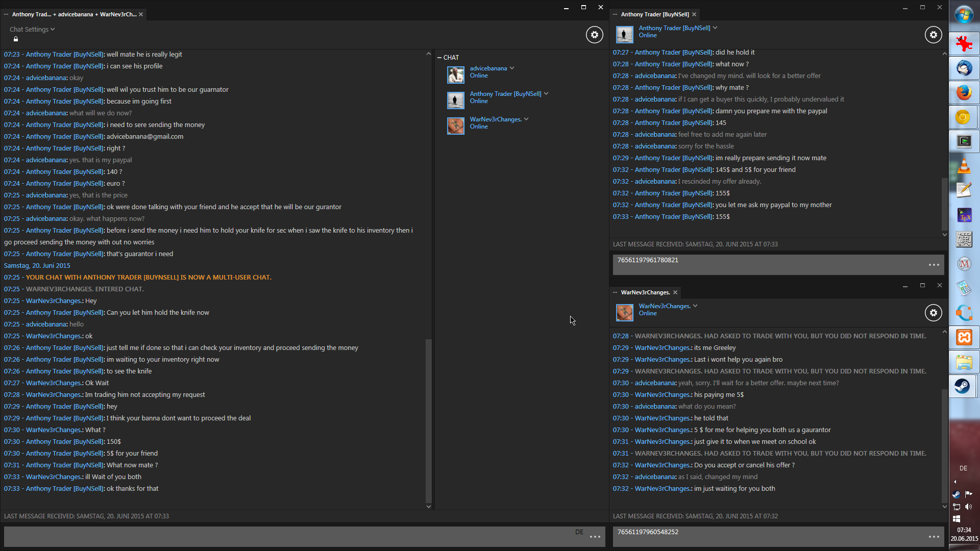Open emoticon menu in group chat input
Viewport: 980px width, 551px height.
coord(595,537)
